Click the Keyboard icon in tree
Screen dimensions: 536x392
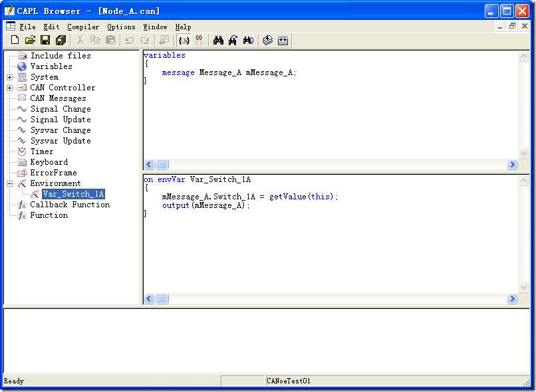pyautogui.click(x=22, y=162)
